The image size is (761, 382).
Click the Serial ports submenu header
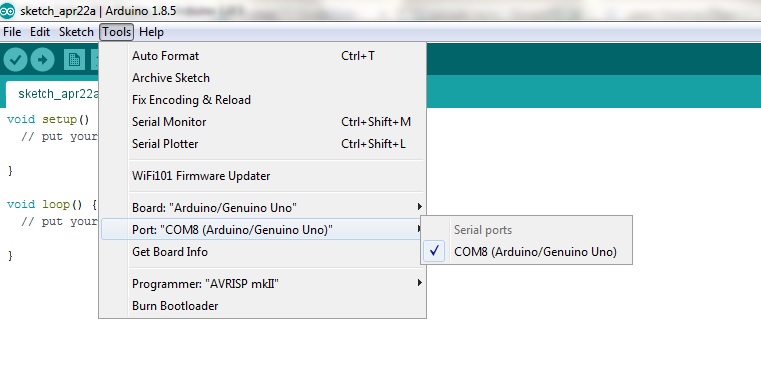coord(483,230)
